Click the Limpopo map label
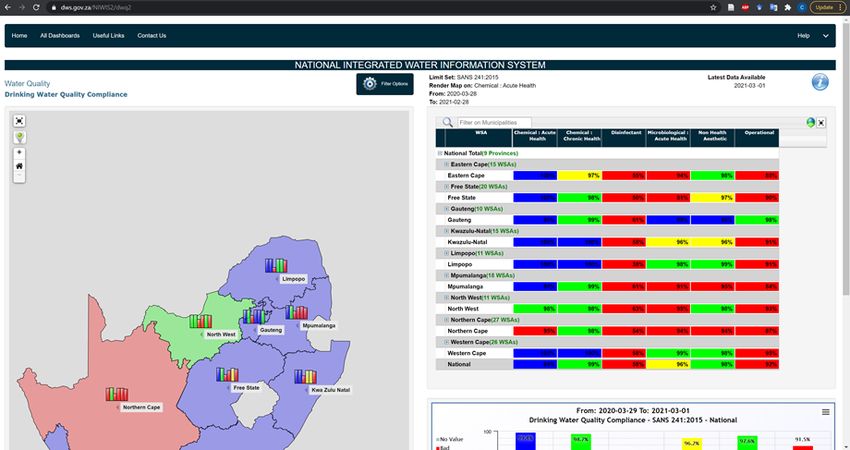Image resolution: width=850 pixels, height=450 pixels. coord(293,279)
